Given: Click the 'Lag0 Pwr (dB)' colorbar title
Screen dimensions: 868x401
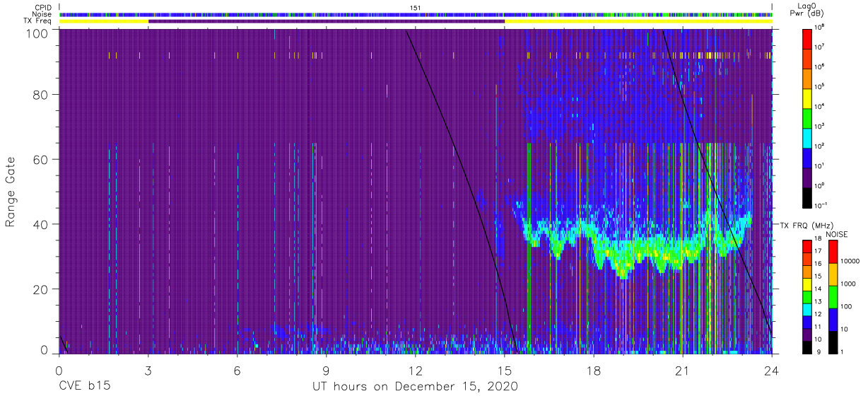Looking at the screenshot, I should click(807, 10).
